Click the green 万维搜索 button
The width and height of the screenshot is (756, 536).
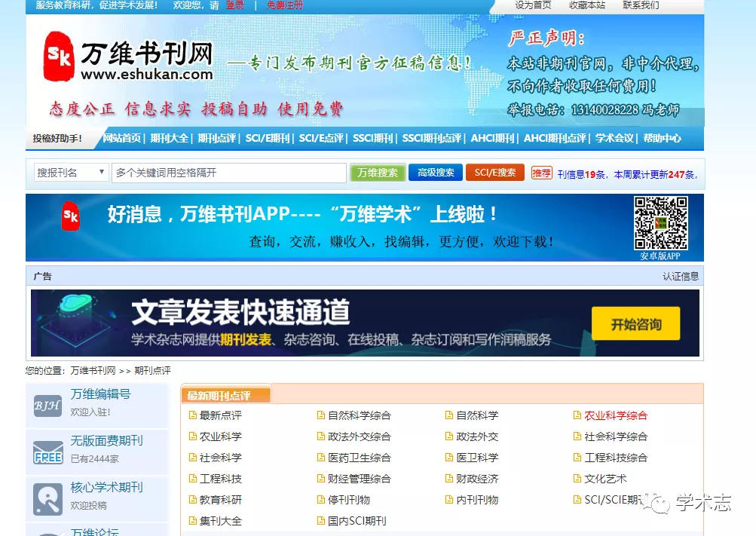[377, 173]
